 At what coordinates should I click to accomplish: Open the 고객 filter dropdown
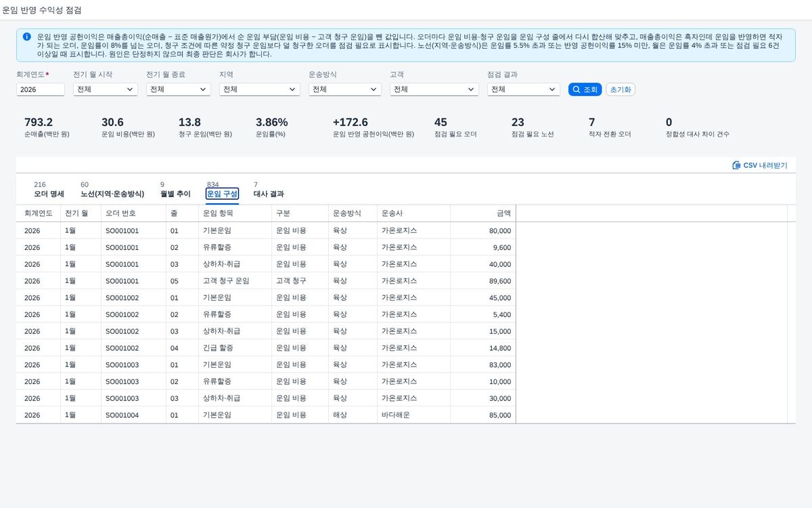tap(434, 89)
